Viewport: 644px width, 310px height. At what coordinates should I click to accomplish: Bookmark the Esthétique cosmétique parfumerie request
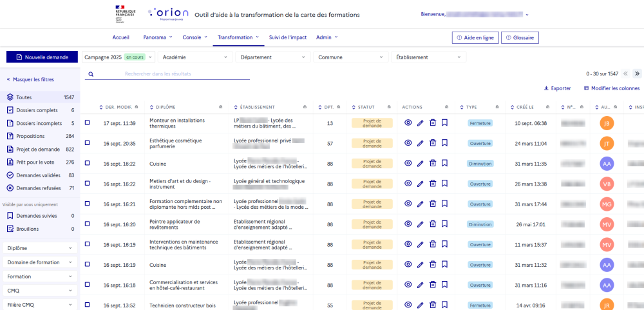(x=444, y=142)
